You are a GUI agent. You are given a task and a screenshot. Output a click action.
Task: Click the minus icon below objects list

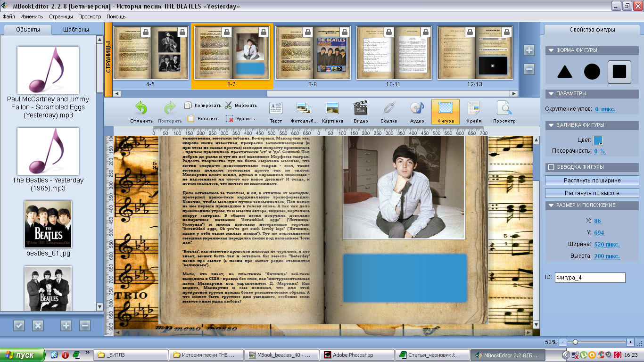pos(85,325)
